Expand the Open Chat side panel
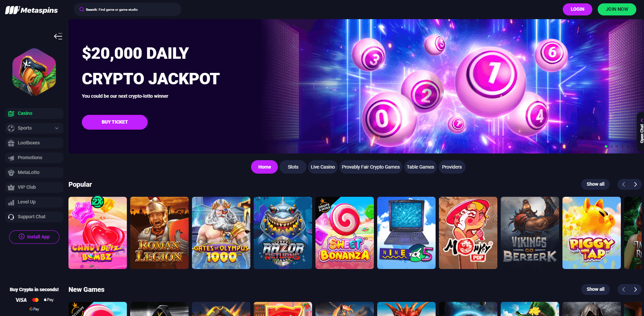The width and height of the screenshot is (644, 316). tap(641, 132)
